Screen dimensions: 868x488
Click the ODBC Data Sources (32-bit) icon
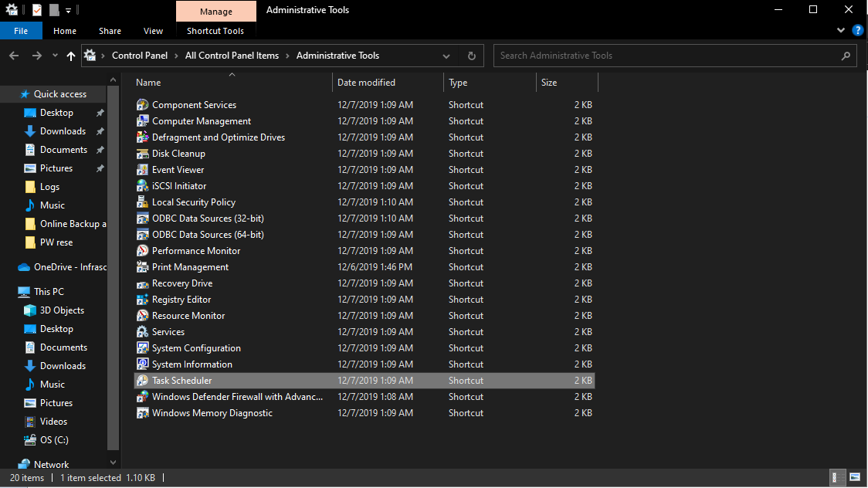tap(142, 218)
